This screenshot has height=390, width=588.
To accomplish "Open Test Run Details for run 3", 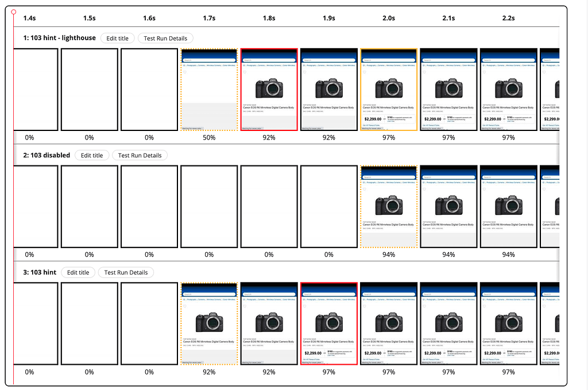I will click(126, 272).
